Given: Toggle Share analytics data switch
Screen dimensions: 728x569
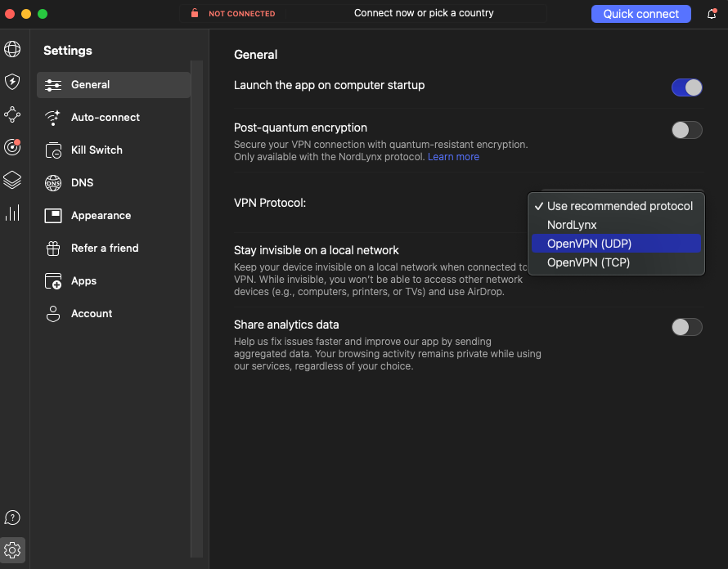Looking at the screenshot, I should (686, 327).
